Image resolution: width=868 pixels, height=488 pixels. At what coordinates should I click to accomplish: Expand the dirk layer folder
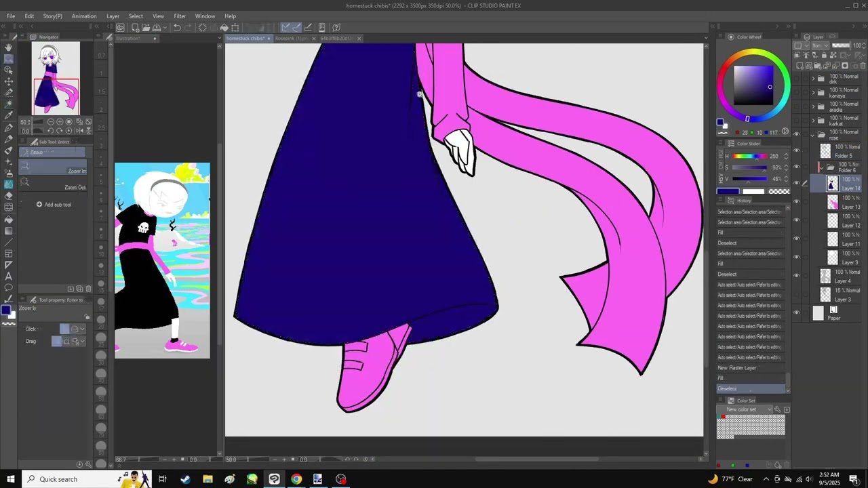tap(813, 79)
